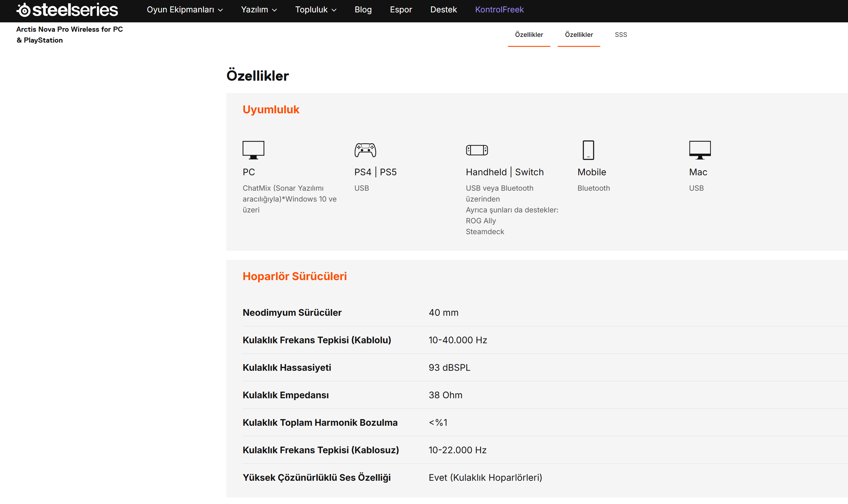
Task: Click the Uyumluluk section heading
Action: tap(271, 109)
